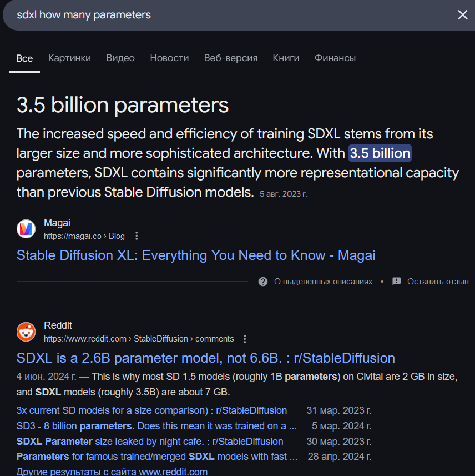Click 'Другие результаты с сайта www.reddit.com' link
The width and height of the screenshot is (475, 476).
click(112, 472)
